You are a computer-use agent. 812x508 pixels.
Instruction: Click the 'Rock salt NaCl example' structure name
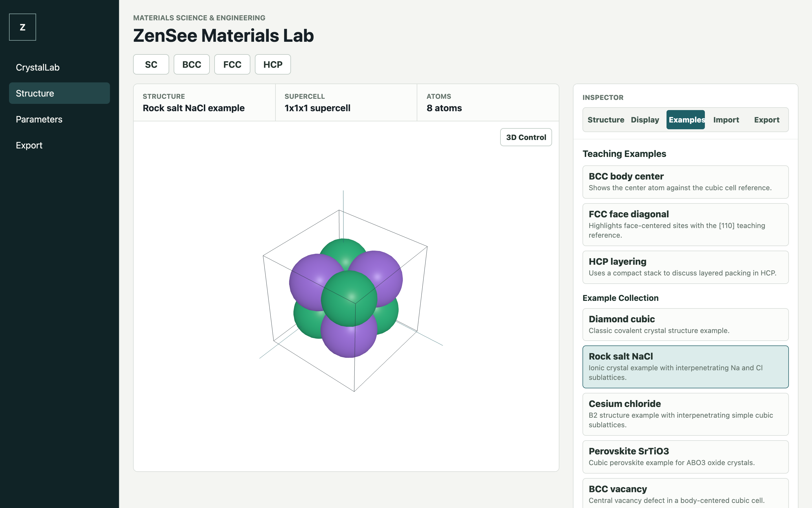(194, 108)
